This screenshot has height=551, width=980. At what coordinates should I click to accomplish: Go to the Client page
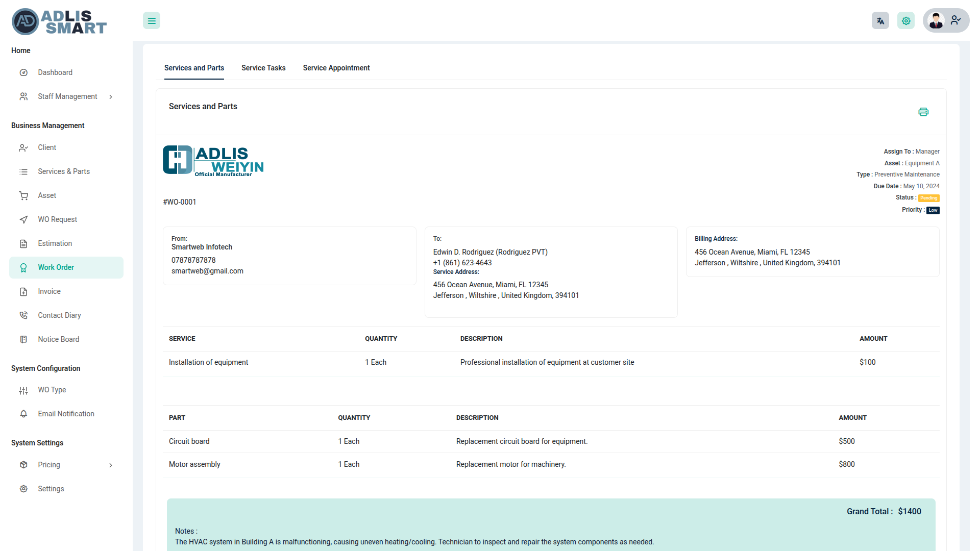pyautogui.click(x=47, y=147)
